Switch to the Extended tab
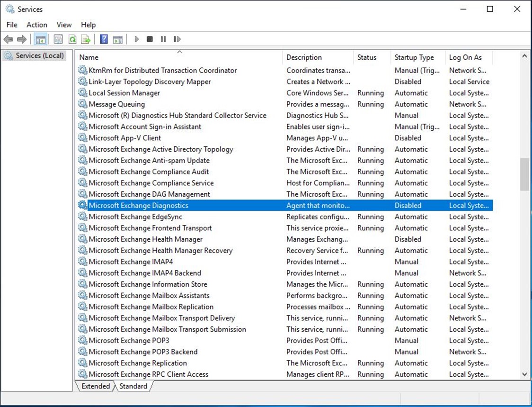Image resolution: width=532 pixels, height=407 pixels. click(x=95, y=386)
